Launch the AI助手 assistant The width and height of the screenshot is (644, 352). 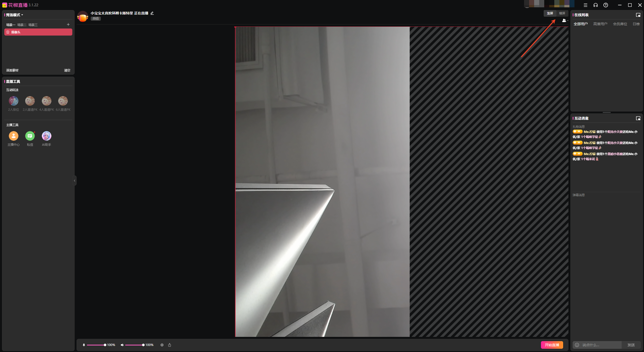click(47, 136)
